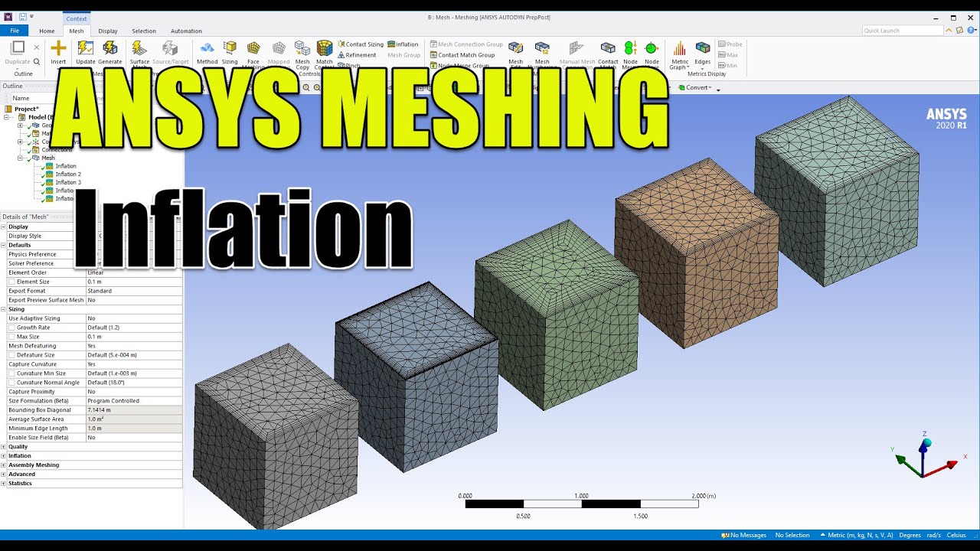Select the Context tab

click(77, 18)
